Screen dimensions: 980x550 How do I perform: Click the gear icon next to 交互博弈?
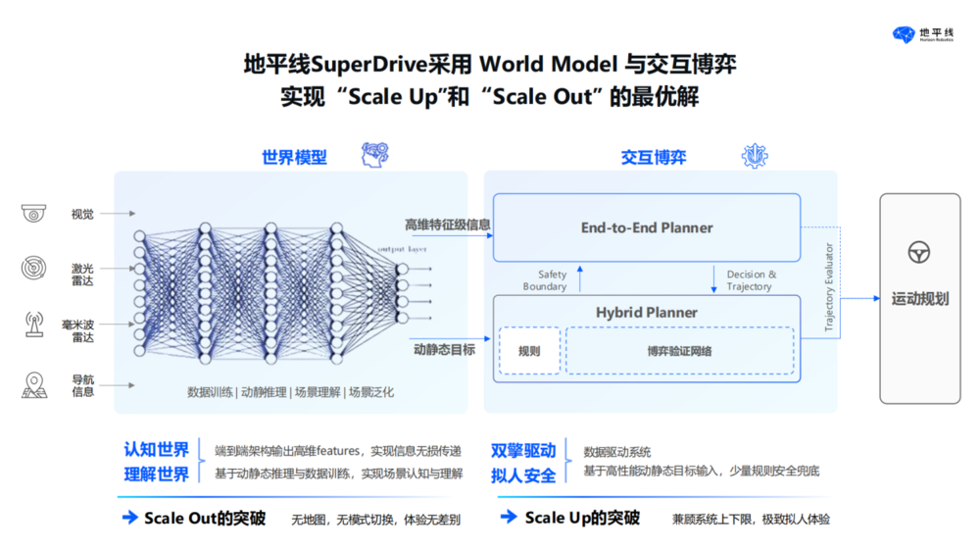pos(754,155)
